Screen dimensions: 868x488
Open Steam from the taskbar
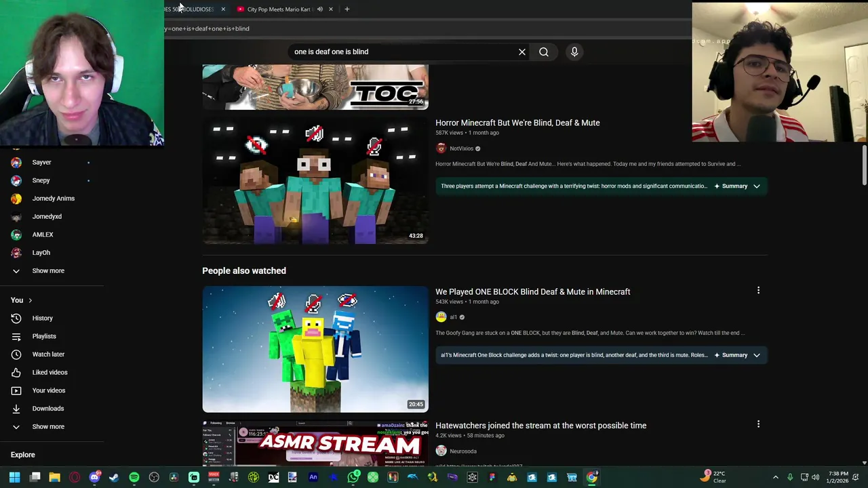(114, 477)
